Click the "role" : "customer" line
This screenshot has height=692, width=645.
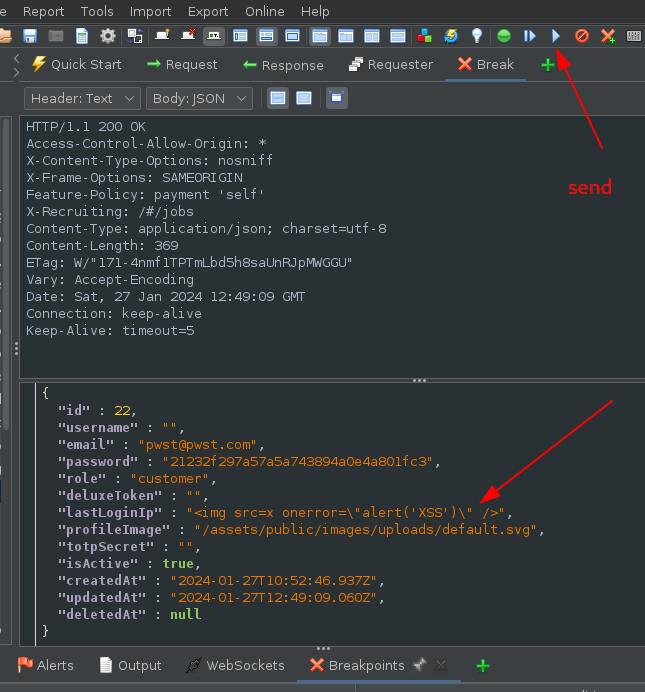pos(137,478)
